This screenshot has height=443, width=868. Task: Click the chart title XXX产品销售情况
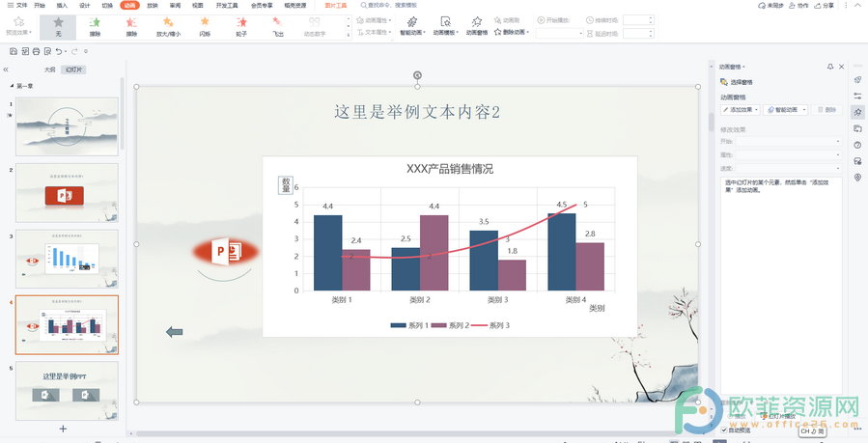coord(450,169)
